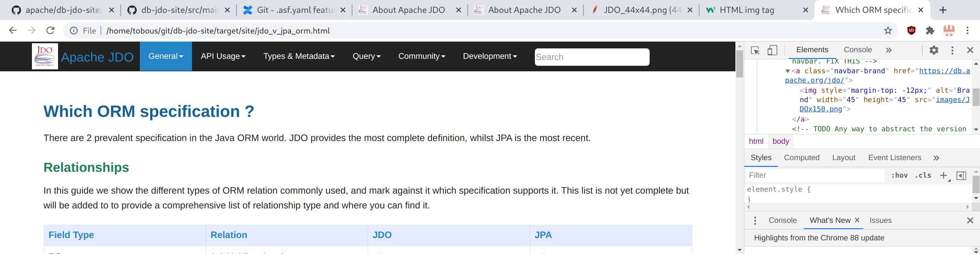
Task: Open the Types & Metadata dropdown menu
Action: click(299, 56)
